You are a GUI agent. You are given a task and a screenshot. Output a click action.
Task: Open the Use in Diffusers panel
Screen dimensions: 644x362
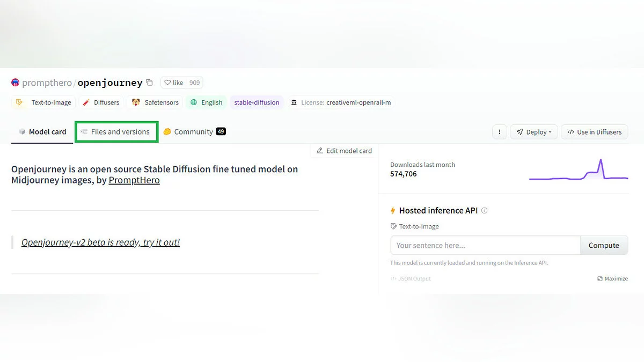pyautogui.click(x=594, y=132)
